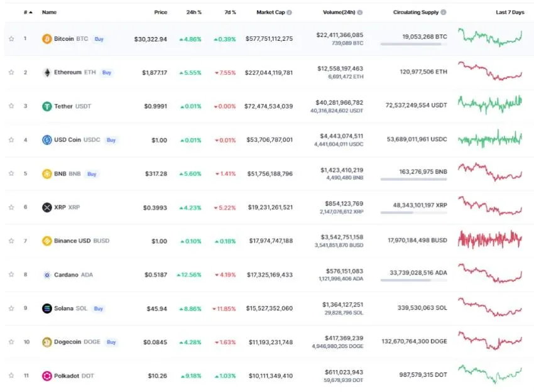Sort by rank using the # column header

(x=27, y=12)
